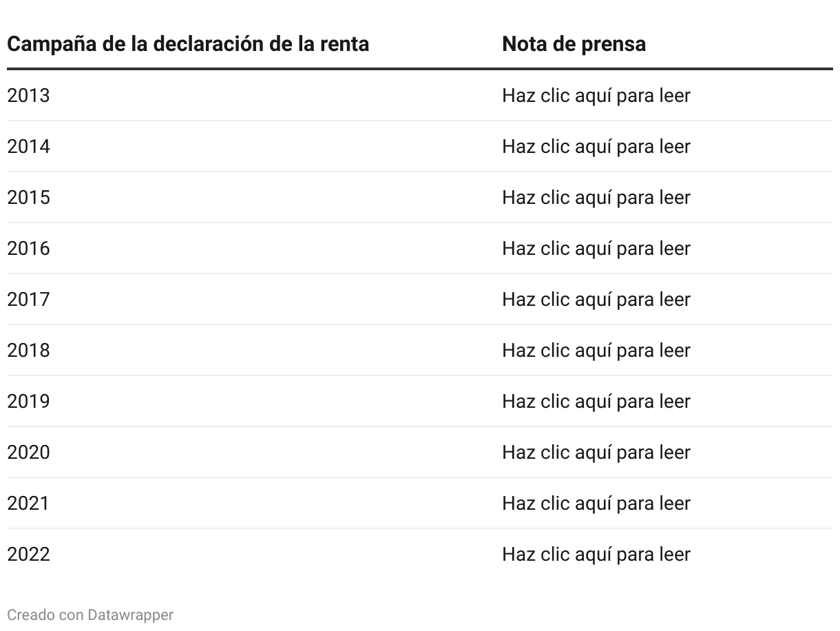
Task: Open the 2022 press note link
Action: tap(596, 555)
